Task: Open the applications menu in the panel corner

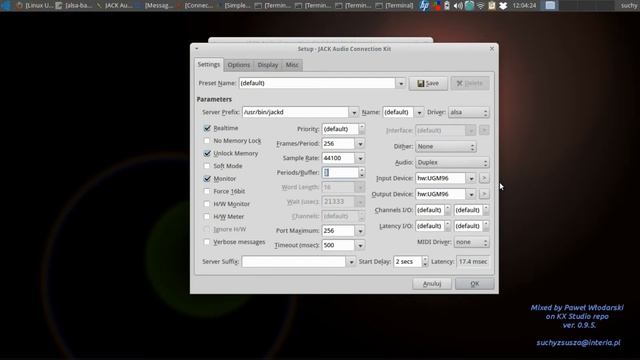Action: pos(6,5)
